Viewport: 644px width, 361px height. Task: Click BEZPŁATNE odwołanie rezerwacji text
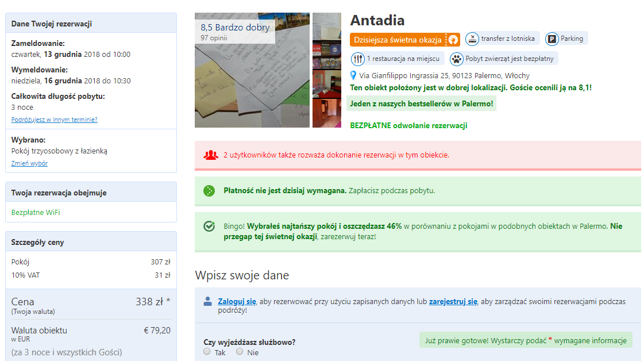point(408,126)
